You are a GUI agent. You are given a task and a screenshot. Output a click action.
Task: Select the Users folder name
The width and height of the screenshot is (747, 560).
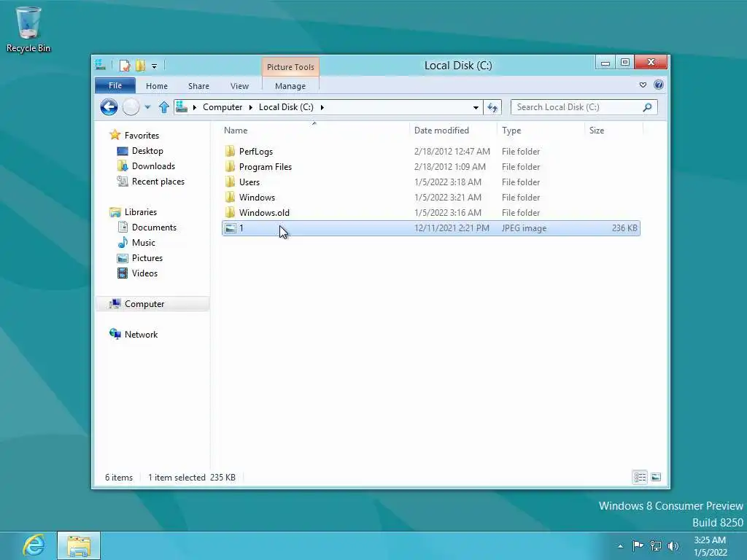(249, 182)
